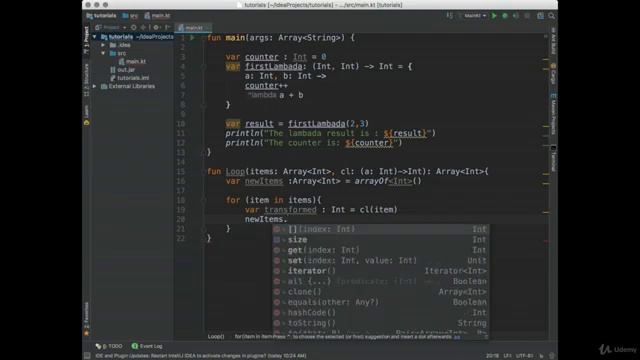Toggle the Ant Build right sidebar tab
Viewport: 640px width, 360px height.
(553, 41)
